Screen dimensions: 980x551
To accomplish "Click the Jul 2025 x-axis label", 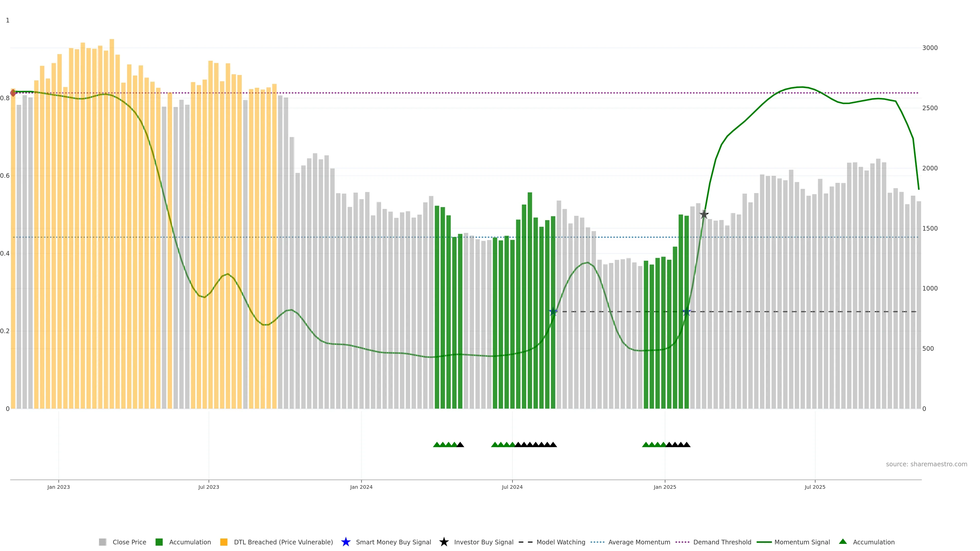I will [x=815, y=487].
